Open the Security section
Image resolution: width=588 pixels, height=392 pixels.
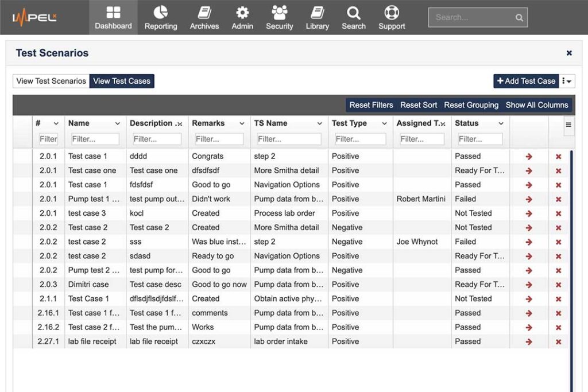(279, 17)
